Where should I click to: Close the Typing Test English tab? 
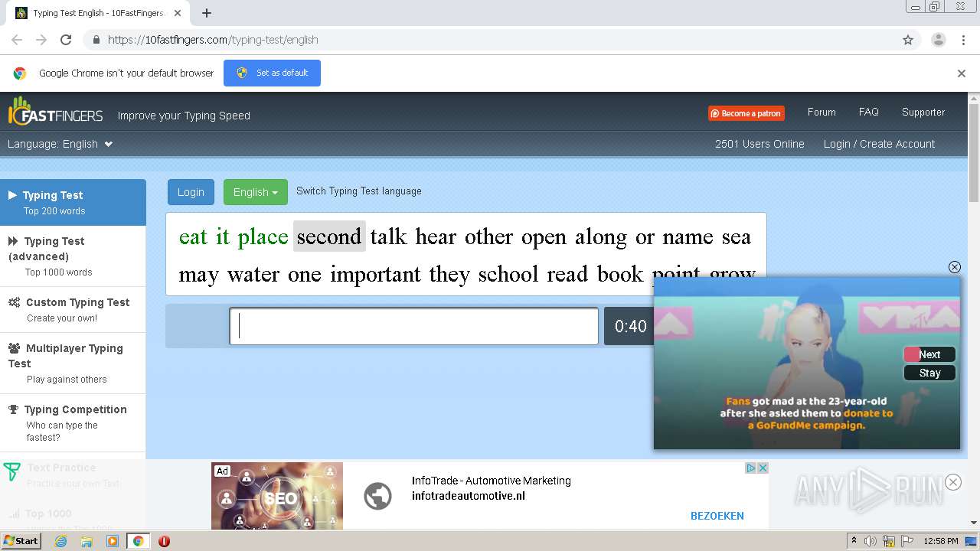click(178, 13)
